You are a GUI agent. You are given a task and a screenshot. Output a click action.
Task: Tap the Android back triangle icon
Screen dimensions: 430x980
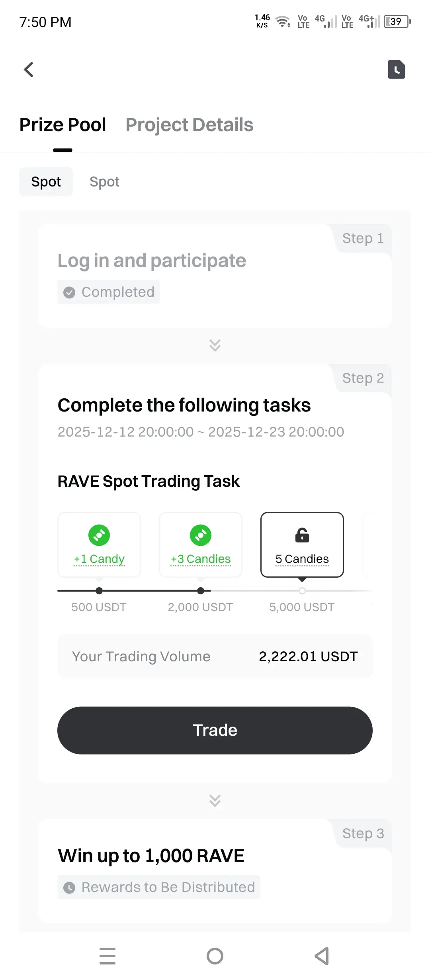tap(322, 956)
